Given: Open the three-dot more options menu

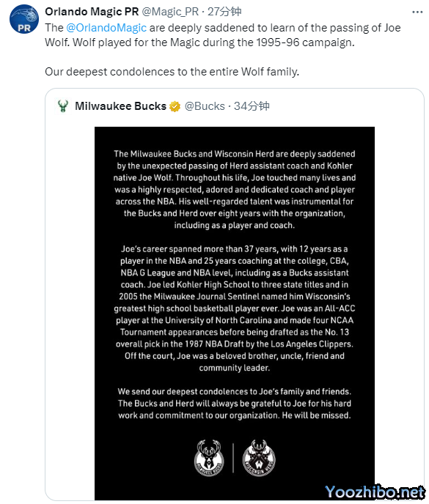Looking at the screenshot, I should (417, 12).
